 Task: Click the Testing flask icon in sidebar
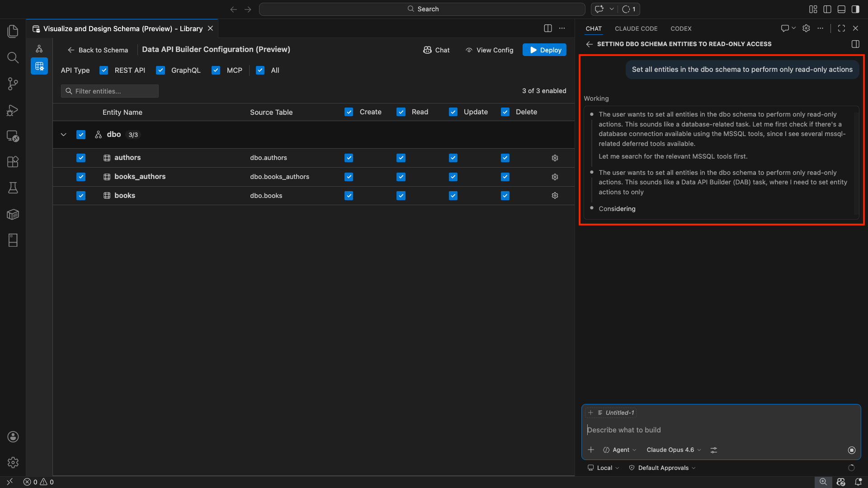(13, 188)
